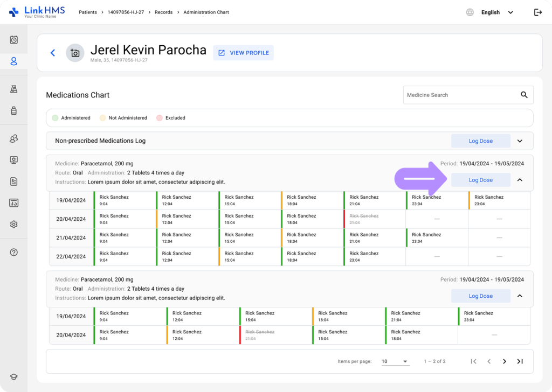This screenshot has width=552, height=392.
Task: Click the help question mark icon
Action: coord(14,252)
